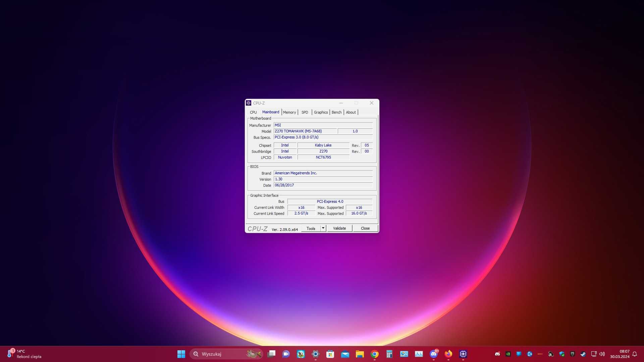
Task: Click the BIOS brand American Megatrends Inc.
Action: click(323, 173)
